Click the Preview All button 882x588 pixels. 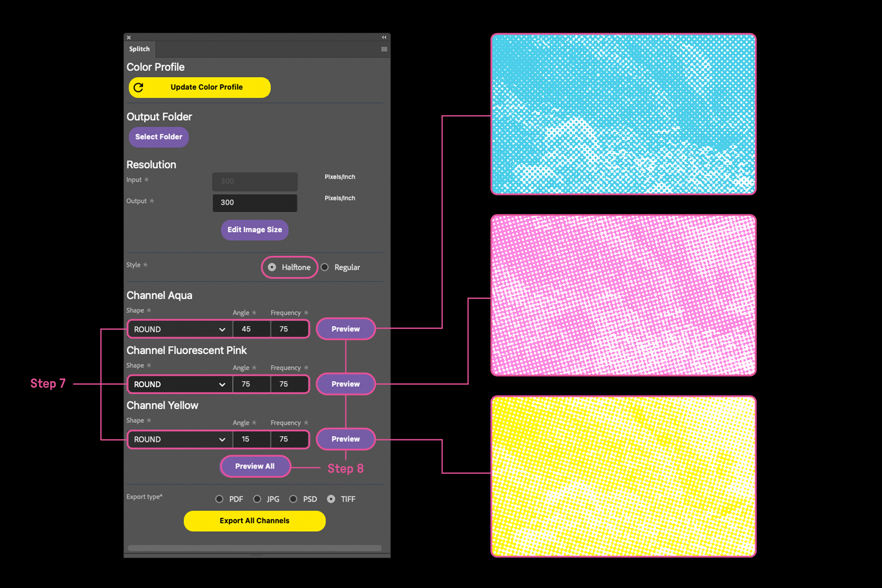(x=255, y=466)
